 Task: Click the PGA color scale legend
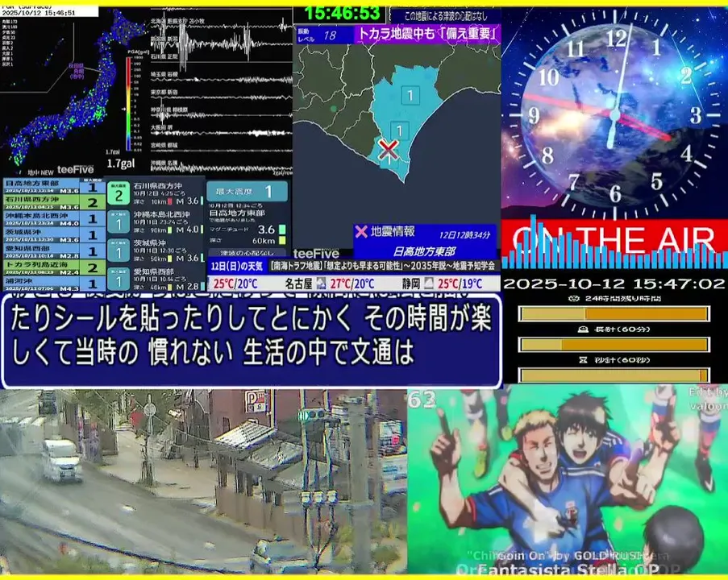point(128,103)
